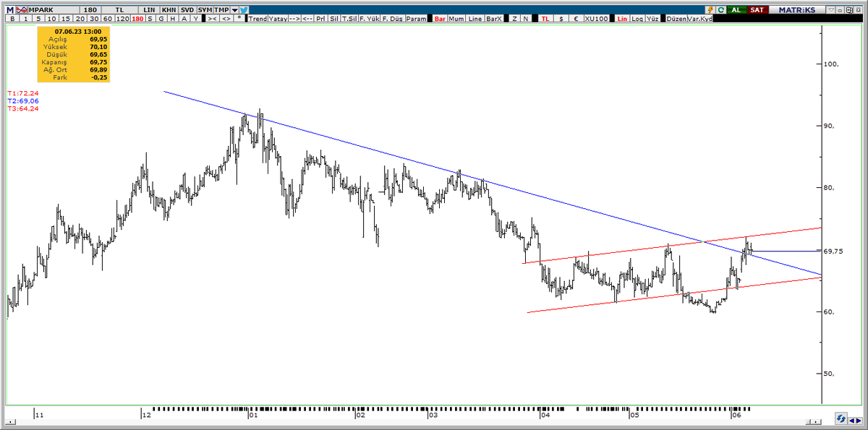Click the KHN title bar button

click(169, 9)
